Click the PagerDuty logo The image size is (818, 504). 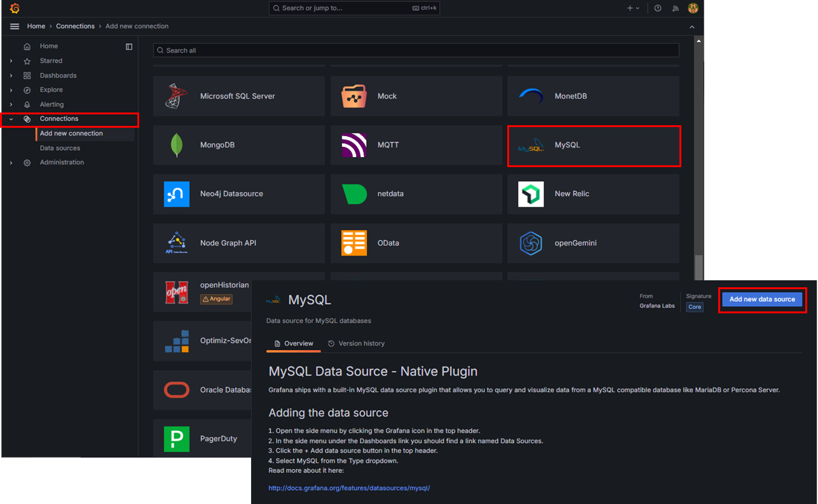pos(176,439)
